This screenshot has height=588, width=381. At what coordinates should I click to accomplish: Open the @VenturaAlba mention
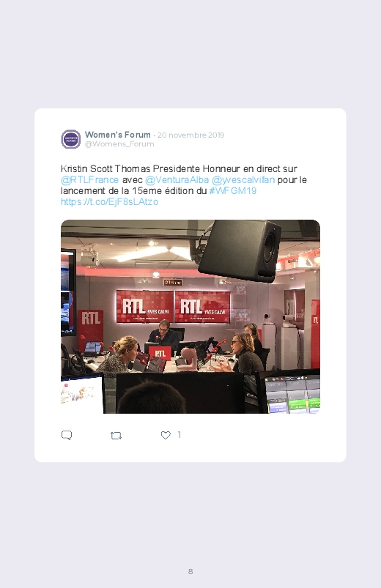(x=177, y=180)
